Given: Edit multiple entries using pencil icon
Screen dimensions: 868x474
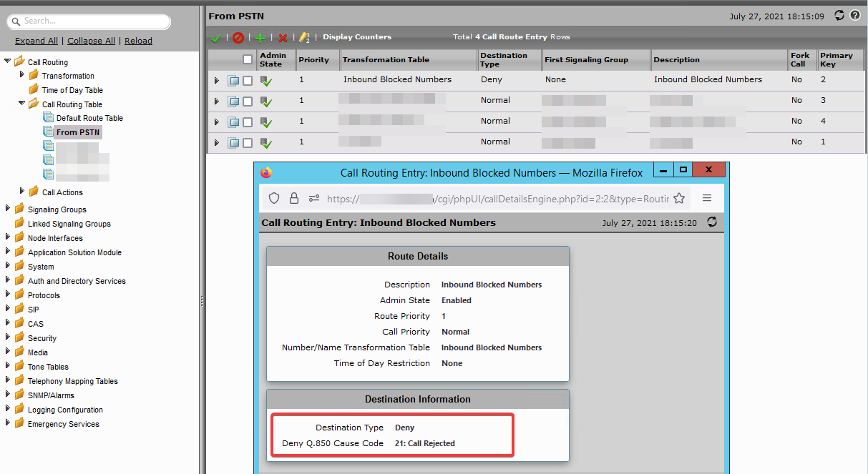Looking at the screenshot, I should (301, 37).
